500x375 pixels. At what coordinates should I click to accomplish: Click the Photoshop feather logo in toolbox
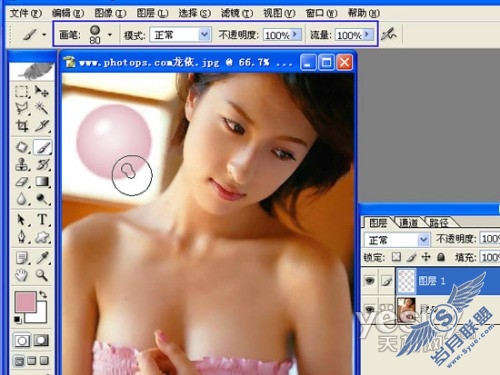(x=33, y=71)
